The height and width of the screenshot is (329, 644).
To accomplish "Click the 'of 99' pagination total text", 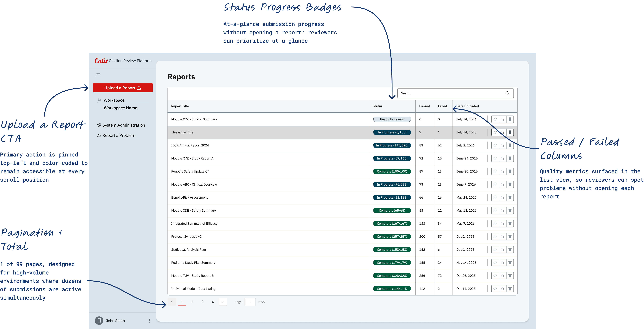I will click(x=261, y=302).
